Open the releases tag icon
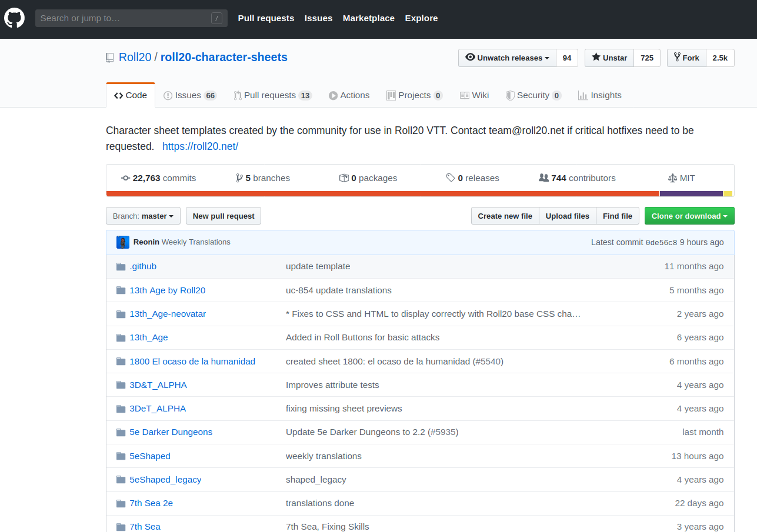This screenshot has width=757, height=532. [x=451, y=178]
